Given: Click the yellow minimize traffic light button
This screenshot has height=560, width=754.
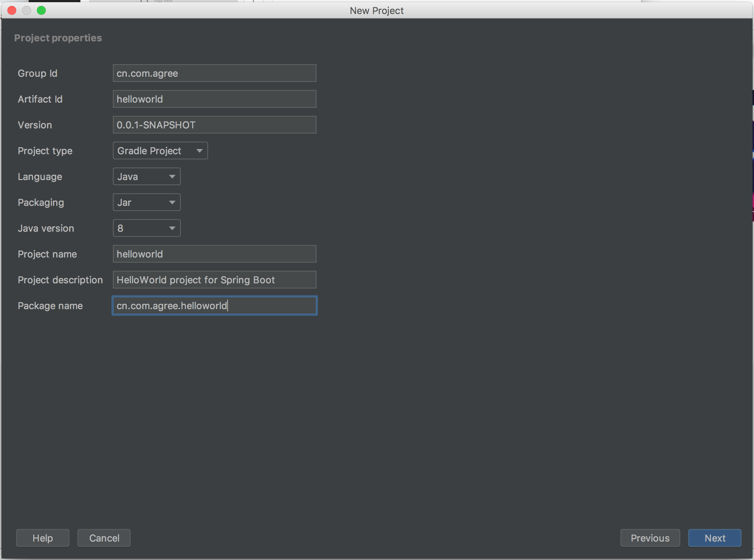Looking at the screenshot, I should tap(27, 10).
